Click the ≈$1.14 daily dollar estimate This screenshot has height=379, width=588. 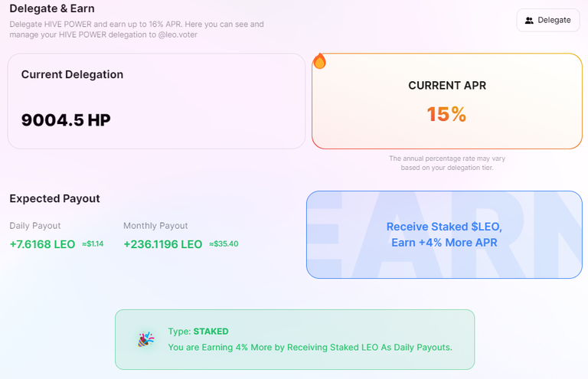coord(93,244)
